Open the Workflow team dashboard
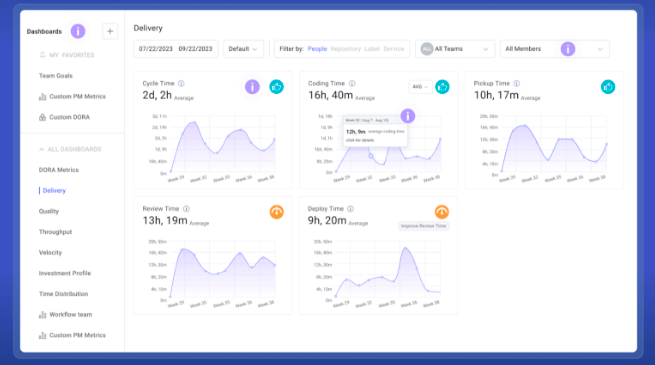Screen dimensions: 655x365 [71, 314]
